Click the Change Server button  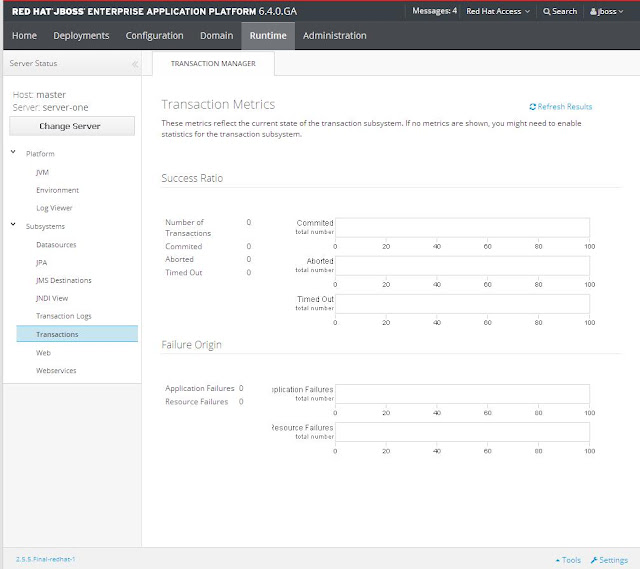click(72, 126)
